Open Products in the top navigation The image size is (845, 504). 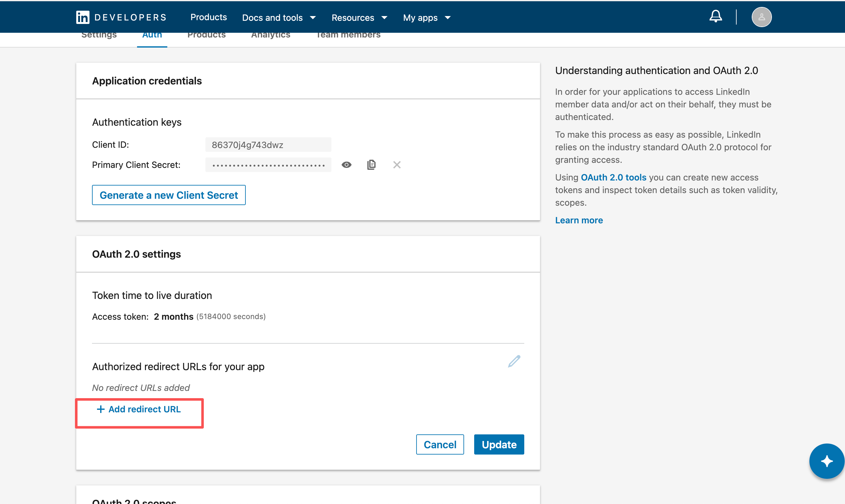(209, 17)
